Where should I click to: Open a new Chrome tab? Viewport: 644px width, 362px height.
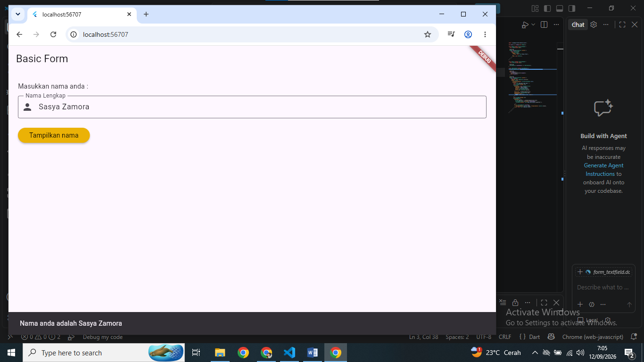[146, 14]
